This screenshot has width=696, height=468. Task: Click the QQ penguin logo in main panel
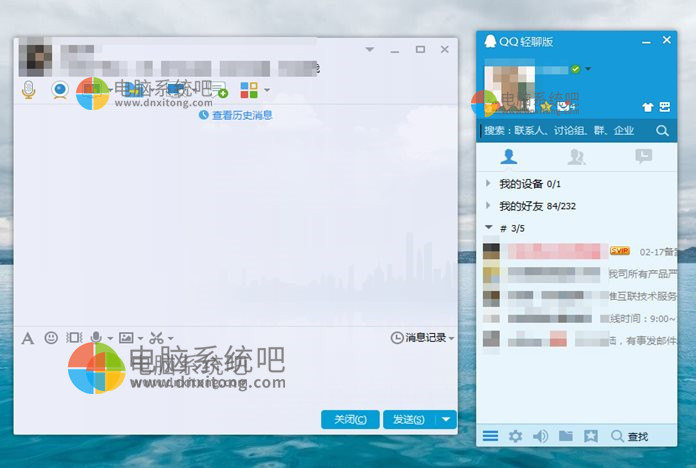point(490,41)
